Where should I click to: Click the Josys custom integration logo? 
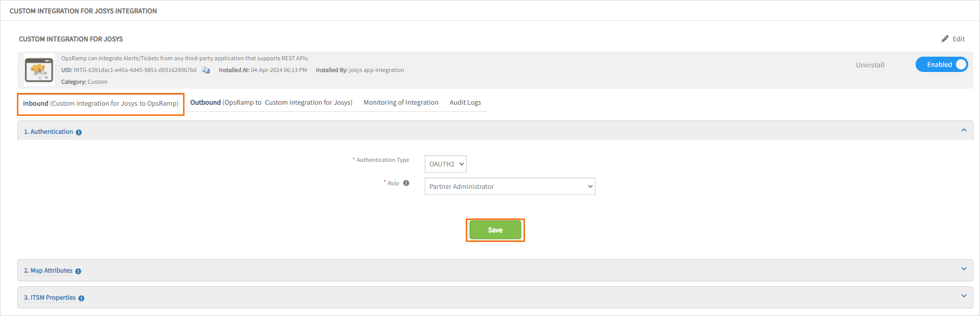click(39, 70)
